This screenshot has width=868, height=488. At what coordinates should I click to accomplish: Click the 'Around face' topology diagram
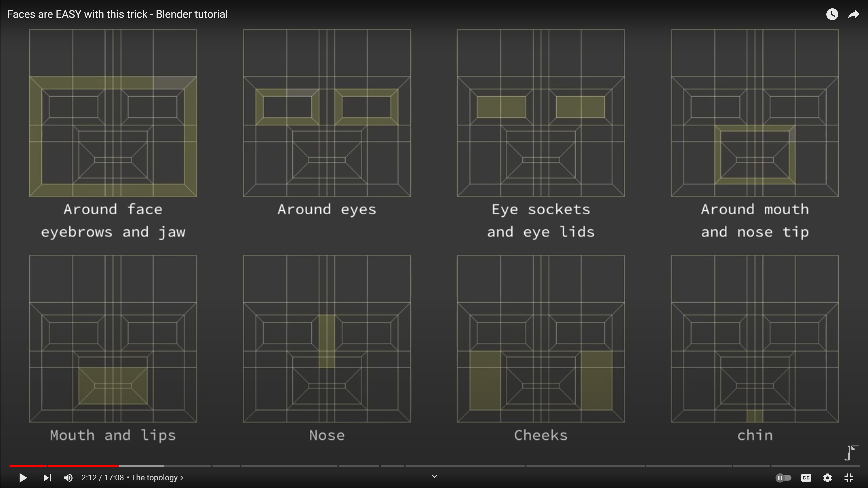pyautogui.click(x=113, y=113)
